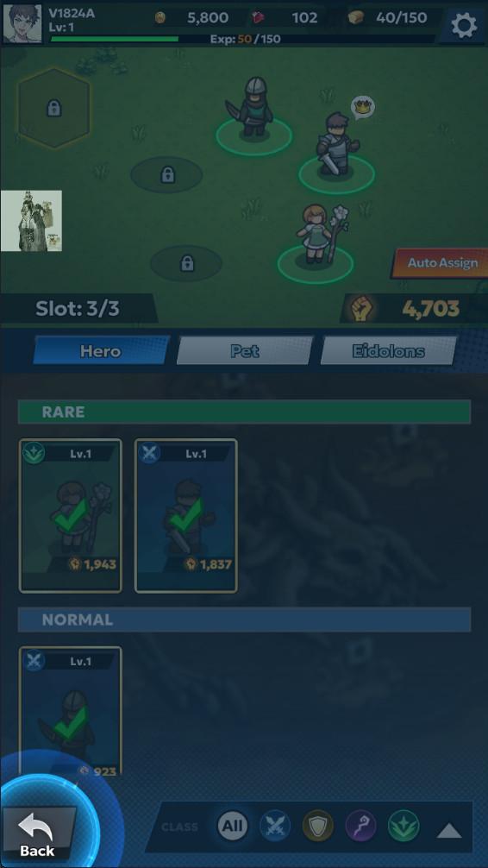Viewport: 488px width, 868px height.
Task: Select the green leaf class filter icon
Action: [x=404, y=826]
